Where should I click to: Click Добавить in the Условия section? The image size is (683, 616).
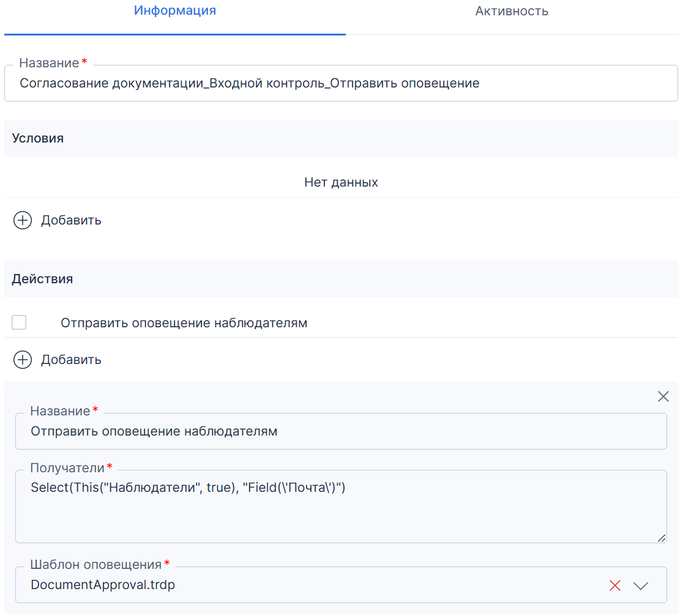[x=71, y=220]
